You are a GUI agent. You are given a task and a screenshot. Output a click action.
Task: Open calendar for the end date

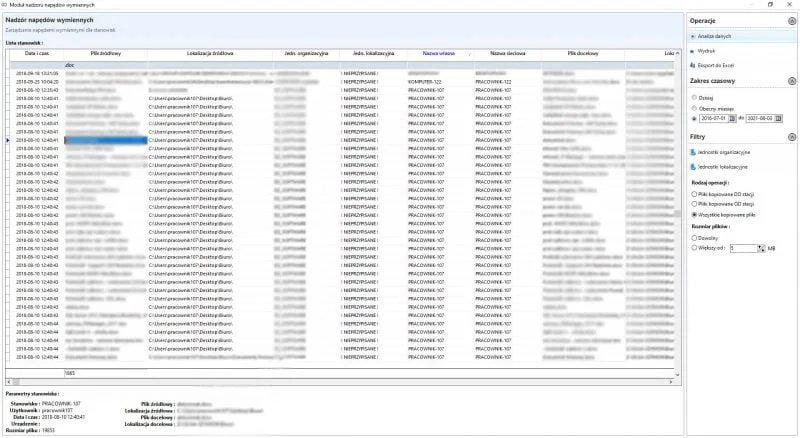(779, 118)
